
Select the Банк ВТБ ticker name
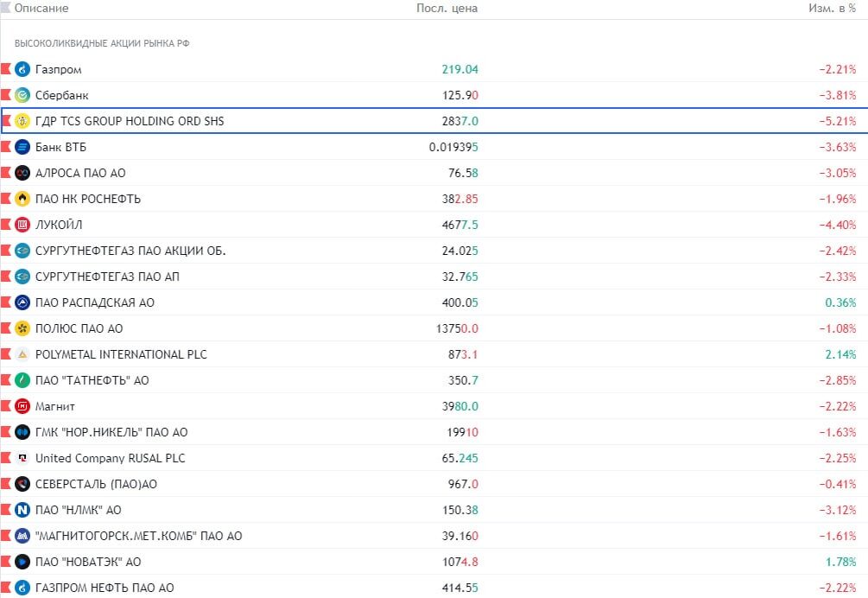[61, 147]
